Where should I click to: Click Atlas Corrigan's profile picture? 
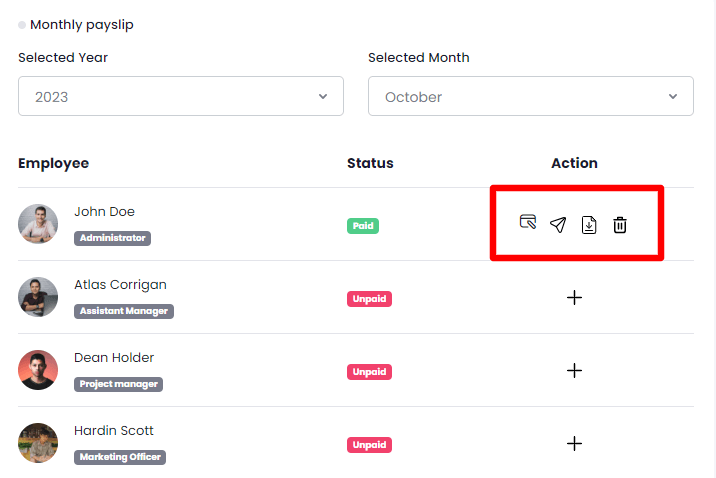[38, 297]
